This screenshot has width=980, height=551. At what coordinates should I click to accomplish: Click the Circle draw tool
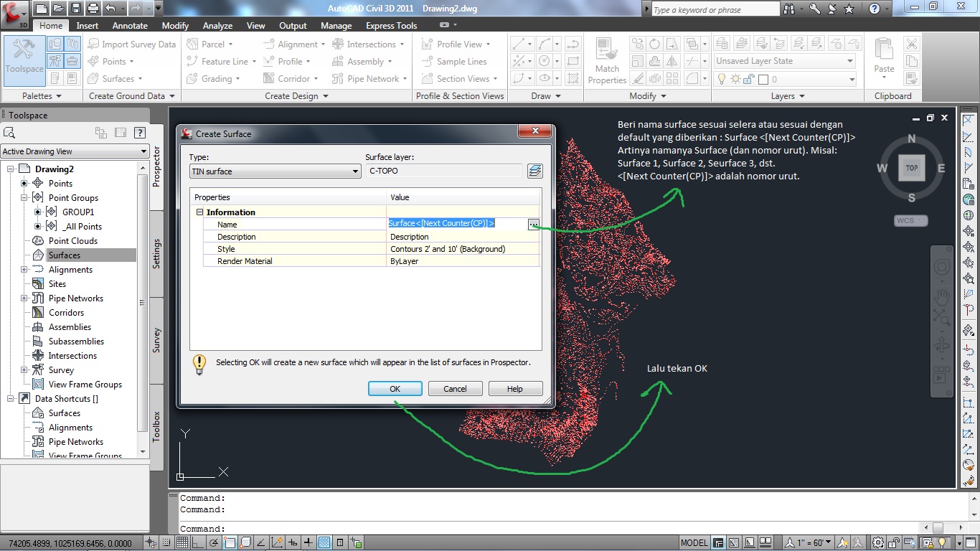(x=545, y=61)
